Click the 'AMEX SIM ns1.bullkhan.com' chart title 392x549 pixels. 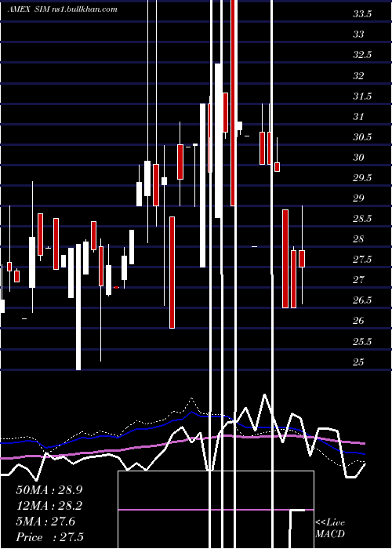(x=62, y=9)
